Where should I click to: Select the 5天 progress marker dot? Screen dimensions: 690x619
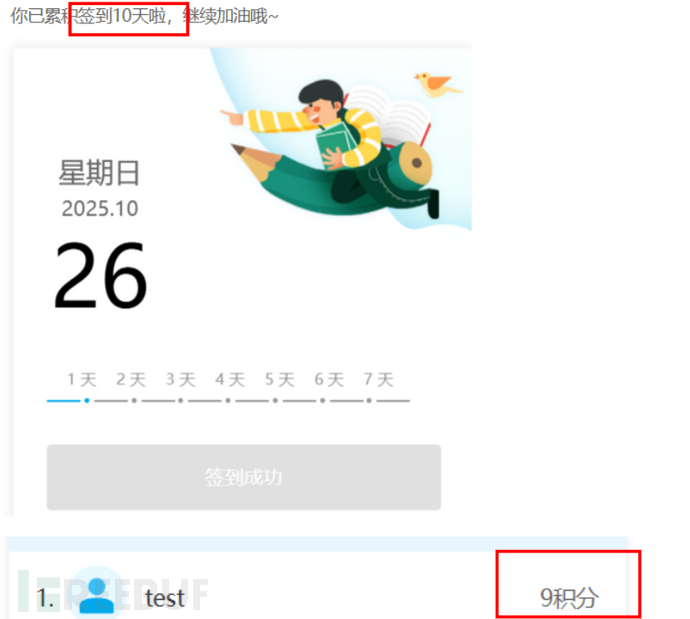[275, 400]
